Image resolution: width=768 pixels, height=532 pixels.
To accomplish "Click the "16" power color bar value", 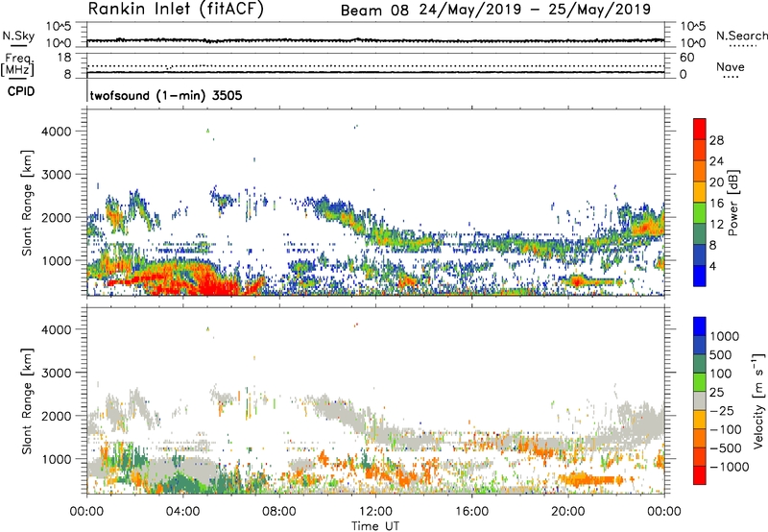I will (x=716, y=204).
